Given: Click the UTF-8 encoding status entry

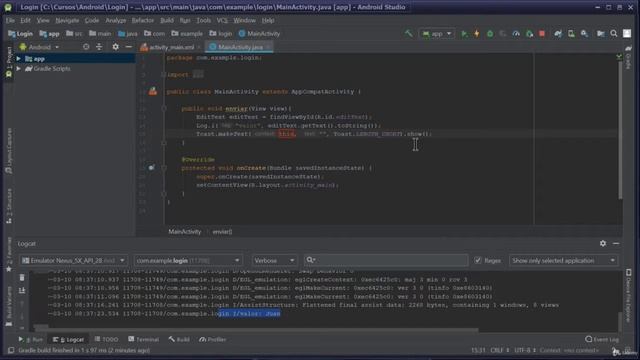Looking at the screenshot, I should (525, 350).
